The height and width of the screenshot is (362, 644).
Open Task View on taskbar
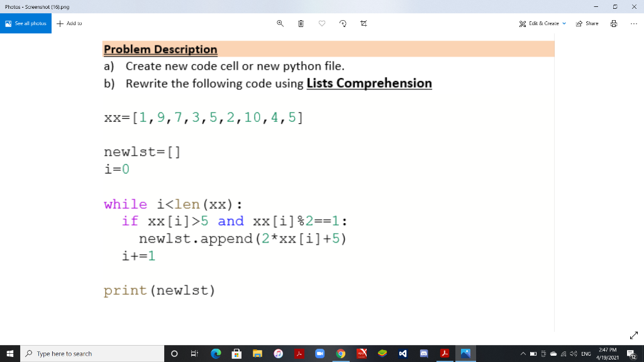point(195,353)
